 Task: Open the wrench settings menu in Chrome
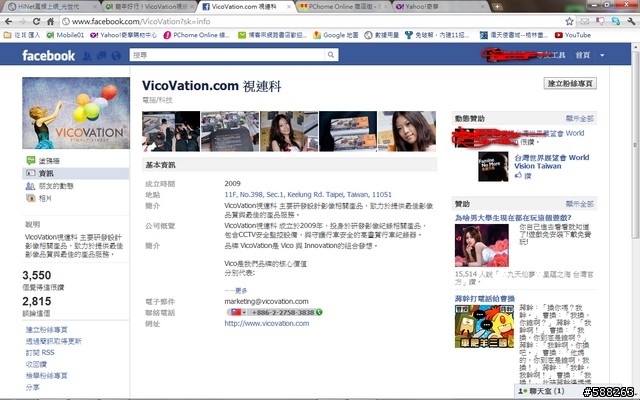(x=631, y=21)
